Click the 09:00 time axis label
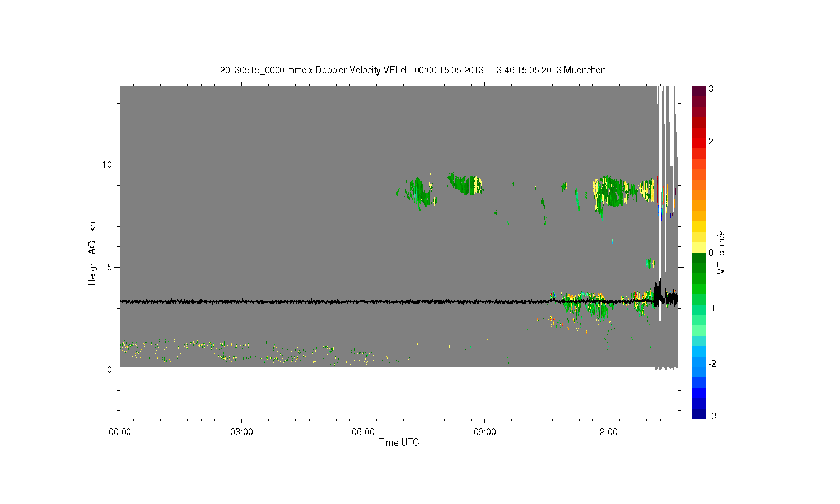Image resolution: width=840 pixels, height=504 pixels. click(484, 432)
